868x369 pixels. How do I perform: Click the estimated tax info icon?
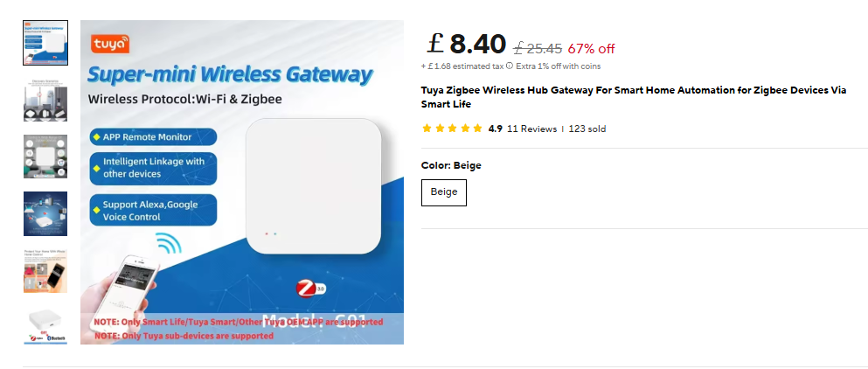tap(510, 66)
